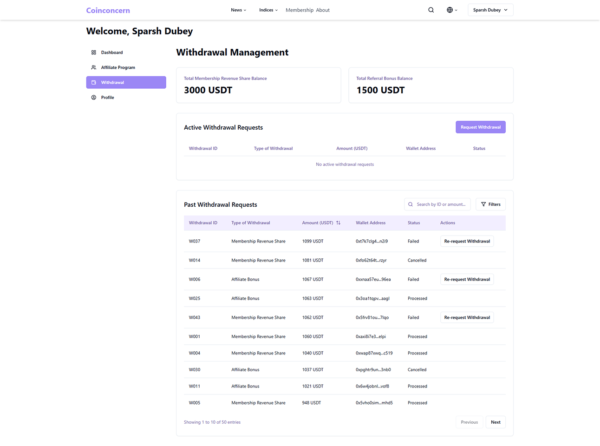The width and height of the screenshot is (600, 446).
Task: Open the Filters button
Action: point(491,204)
